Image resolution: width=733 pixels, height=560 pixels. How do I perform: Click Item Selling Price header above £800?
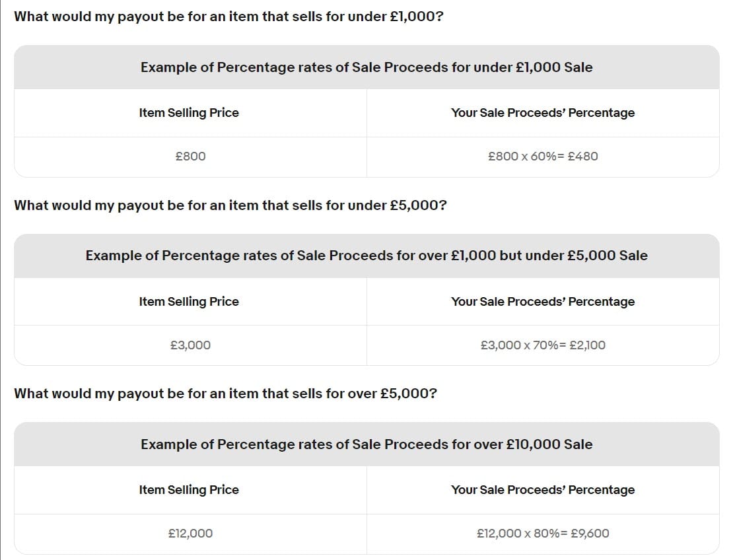coord(189,113)
